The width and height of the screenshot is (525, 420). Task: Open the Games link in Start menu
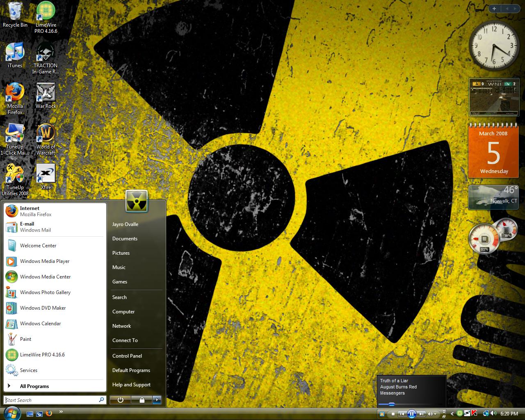136,282
